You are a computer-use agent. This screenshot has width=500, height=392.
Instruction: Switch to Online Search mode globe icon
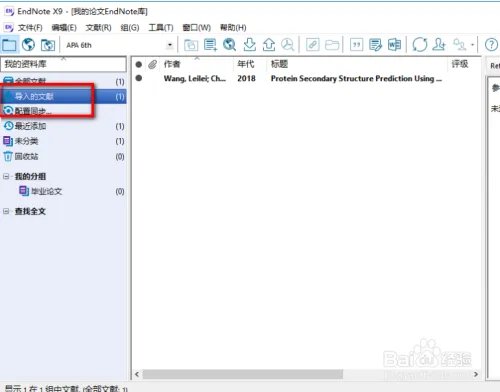[28, 45]
